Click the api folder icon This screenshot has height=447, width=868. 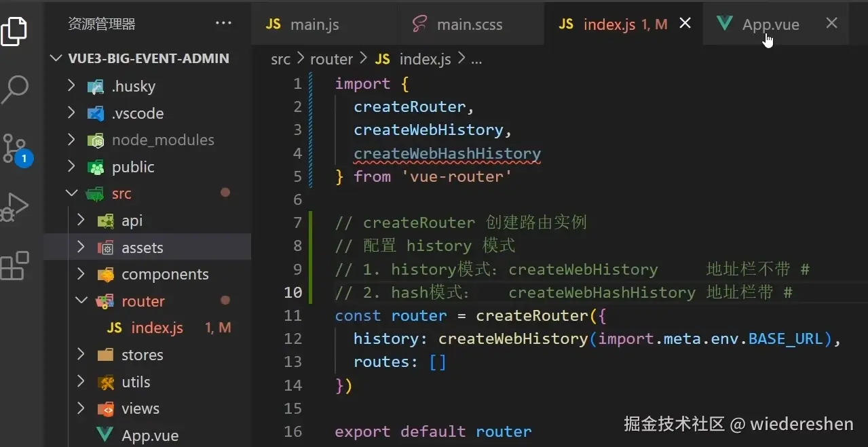[x=105, y=220]
